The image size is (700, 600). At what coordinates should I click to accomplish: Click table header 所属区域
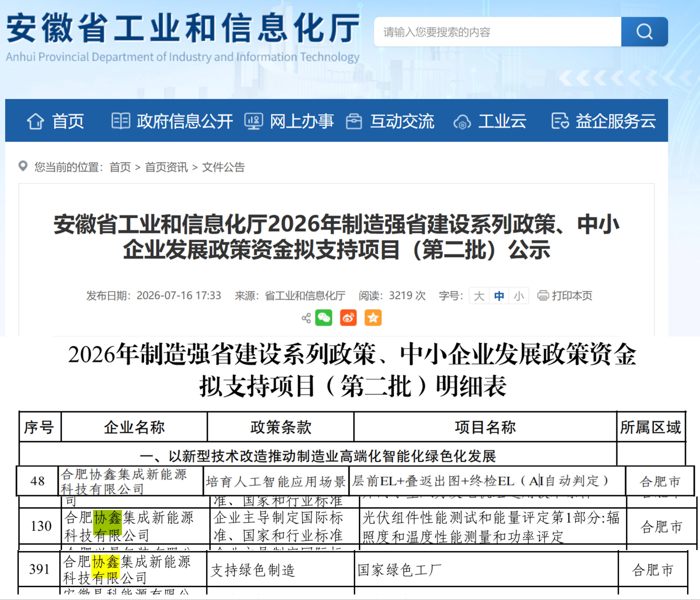tap(651, 427)
